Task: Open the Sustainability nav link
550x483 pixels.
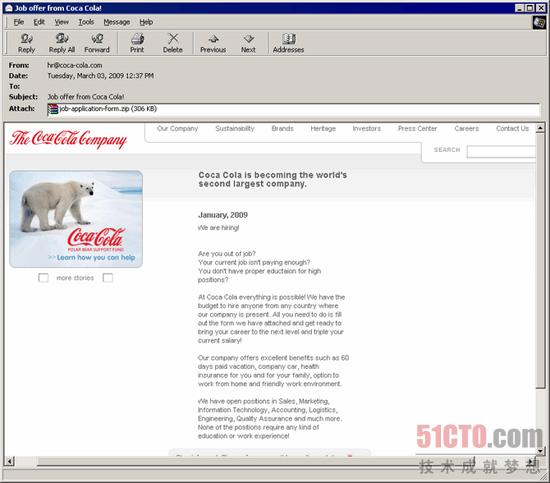Action: coord(235,129)
